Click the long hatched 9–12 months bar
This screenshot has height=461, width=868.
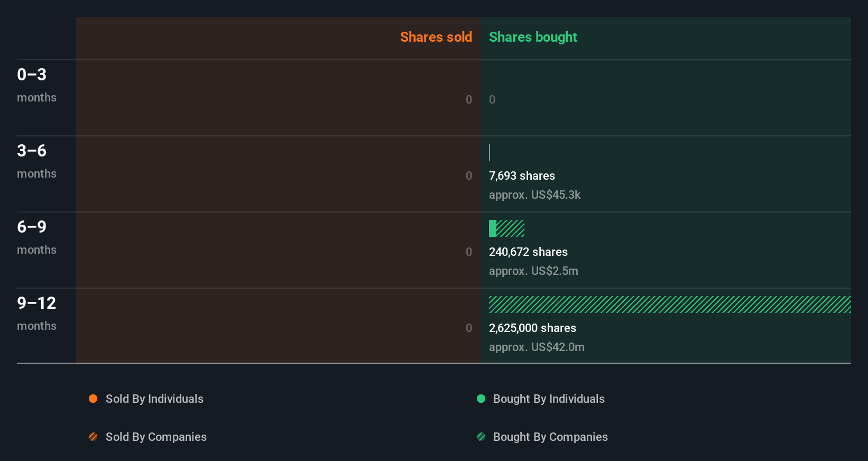pyautogui.click(x=670, y=305)
